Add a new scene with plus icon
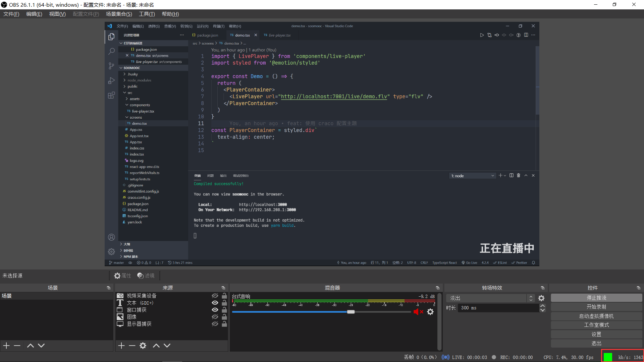 6,345
